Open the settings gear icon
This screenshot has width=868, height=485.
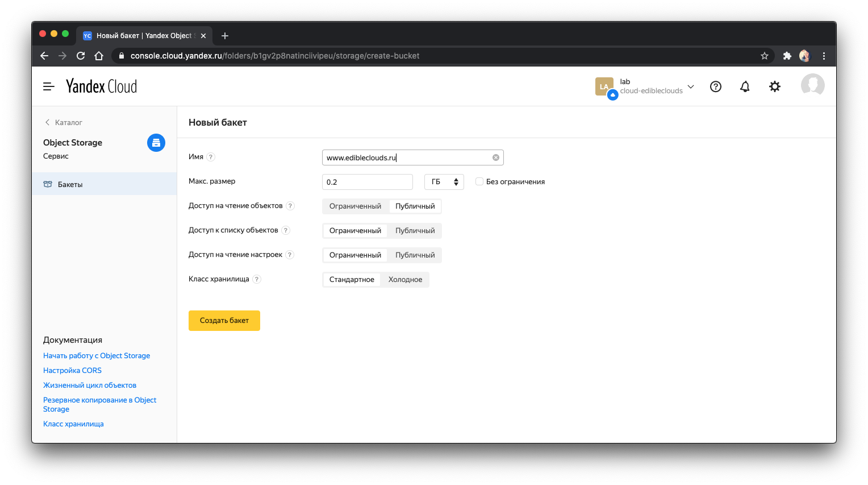point(775,86)
